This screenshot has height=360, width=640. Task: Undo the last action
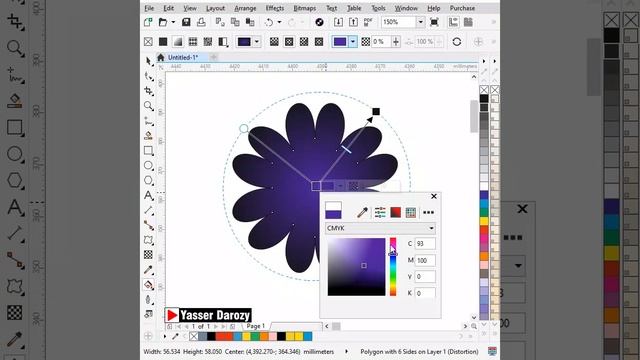coord(269,22)
